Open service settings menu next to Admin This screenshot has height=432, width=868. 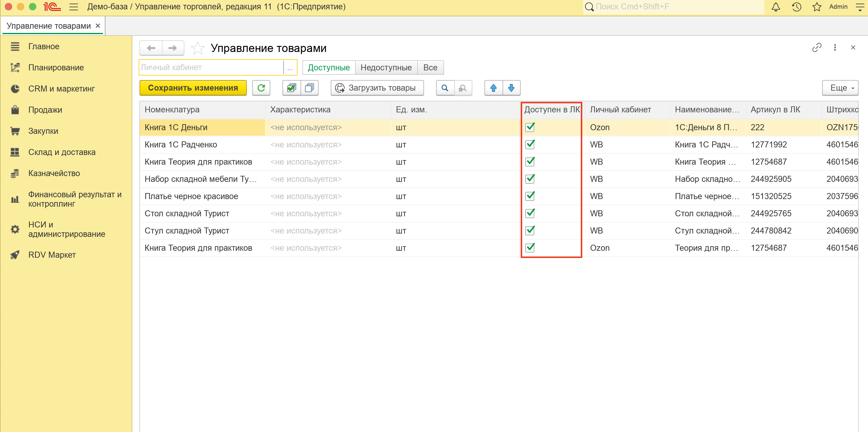coord(860,7)
